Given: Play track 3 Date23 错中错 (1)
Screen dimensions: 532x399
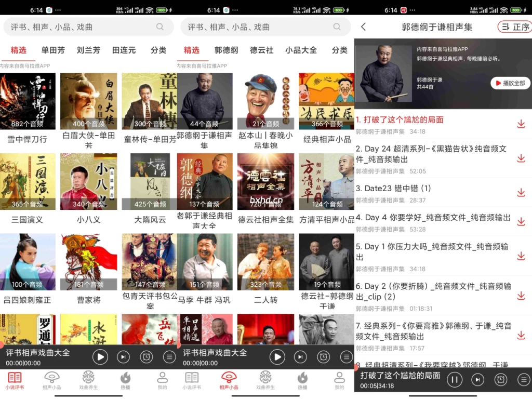Looking at the screenshot, I should (x=394, y=189).
